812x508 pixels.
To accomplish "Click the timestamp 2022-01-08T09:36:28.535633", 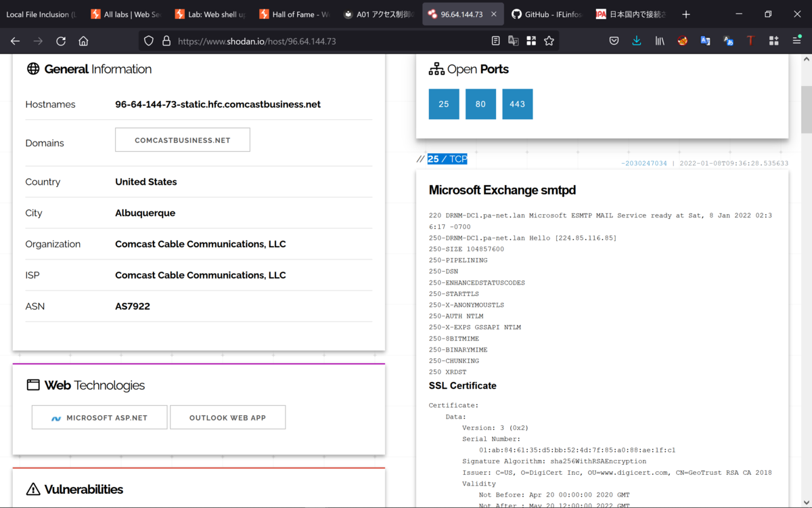I will pos(734,164).
